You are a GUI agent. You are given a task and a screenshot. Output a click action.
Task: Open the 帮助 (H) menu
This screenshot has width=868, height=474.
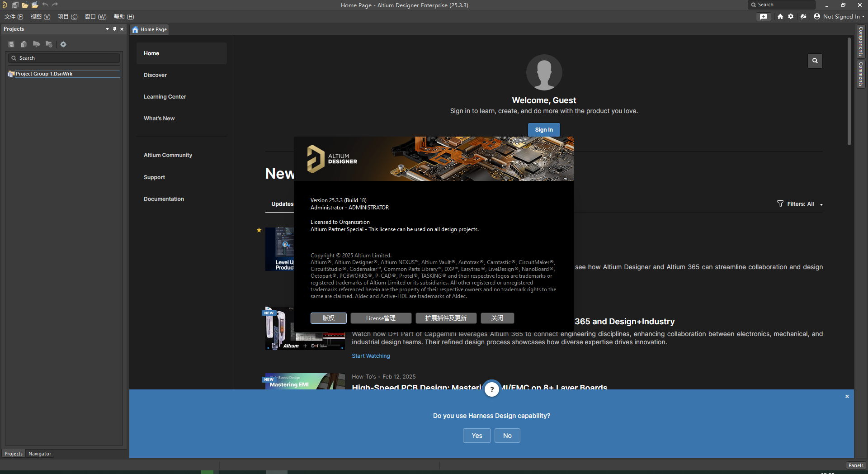tap(124, 17)
